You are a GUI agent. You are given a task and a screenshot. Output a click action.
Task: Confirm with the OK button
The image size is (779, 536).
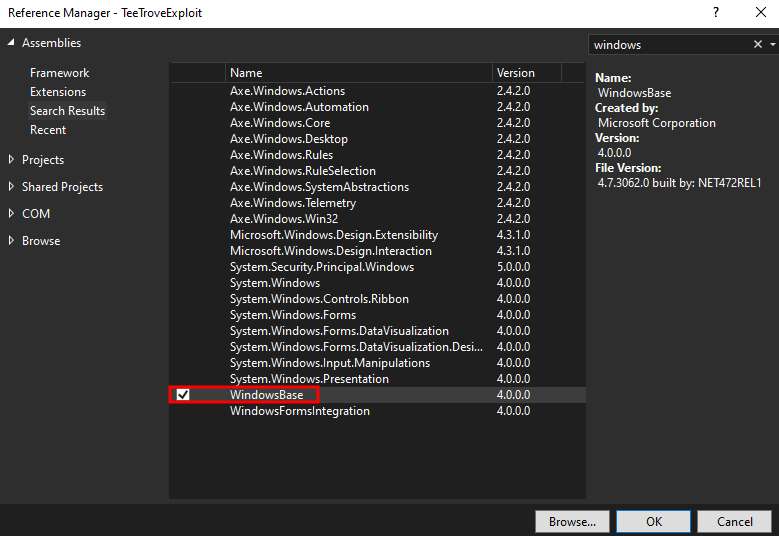click(653, 522)
